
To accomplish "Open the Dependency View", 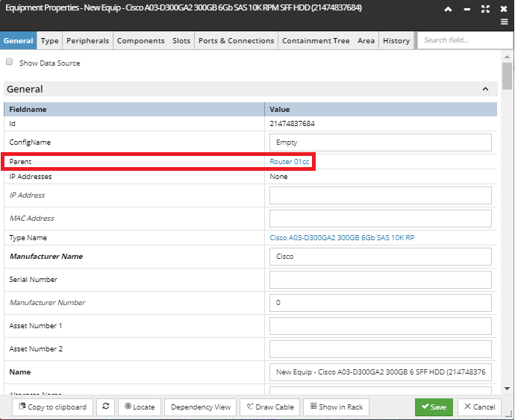I will click(201, 407).
